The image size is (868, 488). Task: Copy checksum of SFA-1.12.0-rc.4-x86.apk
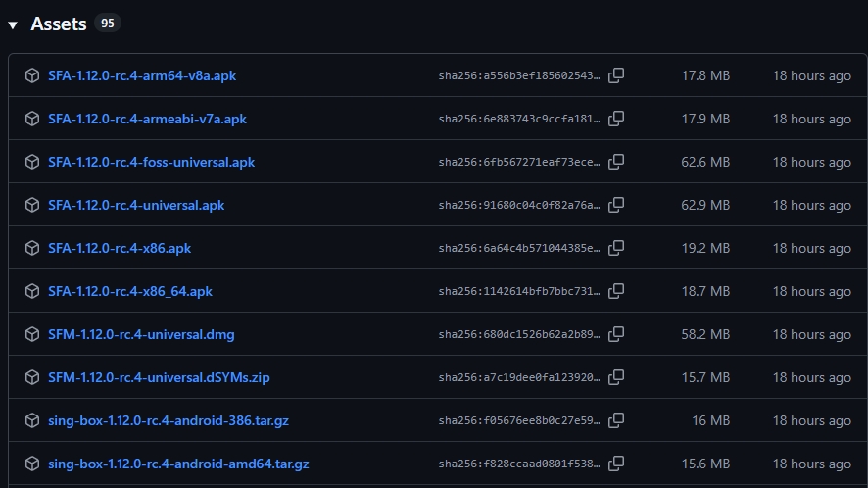pos(616,248)
